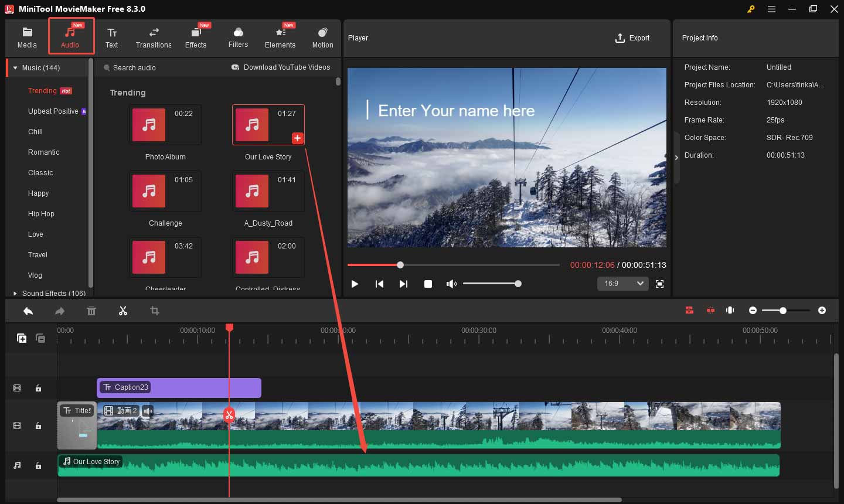
Task: Mute the video clip audio icon
Action: click(x=148, y=411)
